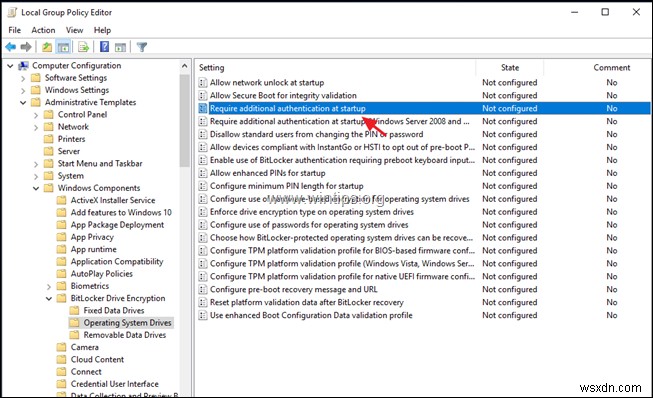Click the Filter funnel toolbar icon
The image size is (653, 398).
[x=142, y=47]
